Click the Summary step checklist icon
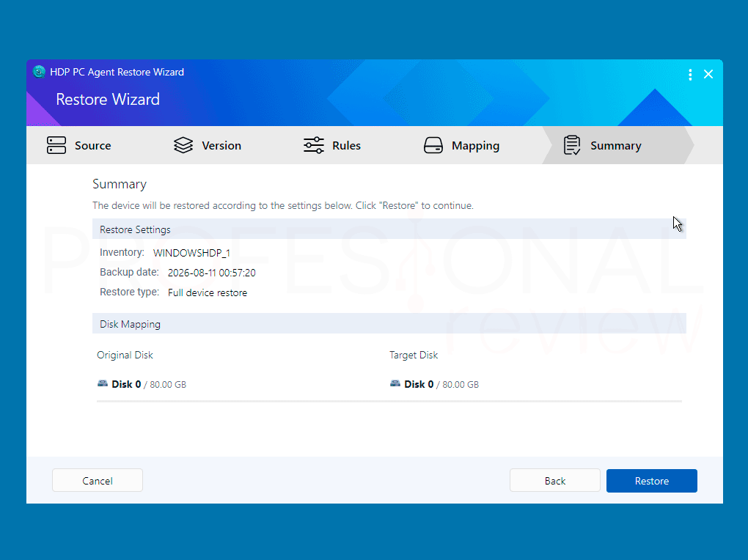 pos(572,145)
